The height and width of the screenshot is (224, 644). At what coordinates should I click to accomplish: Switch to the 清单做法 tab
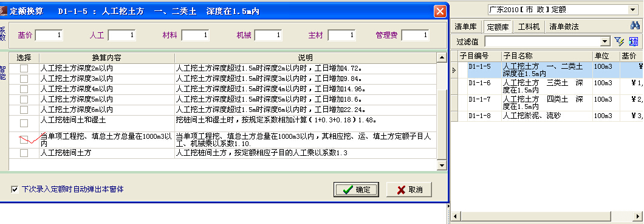[564, 27]
